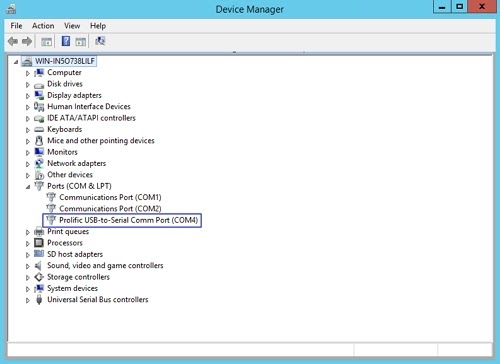Click the Human Interface Devices icon
This screenshot has width=500, height=364.
click(x=39, y=107)
